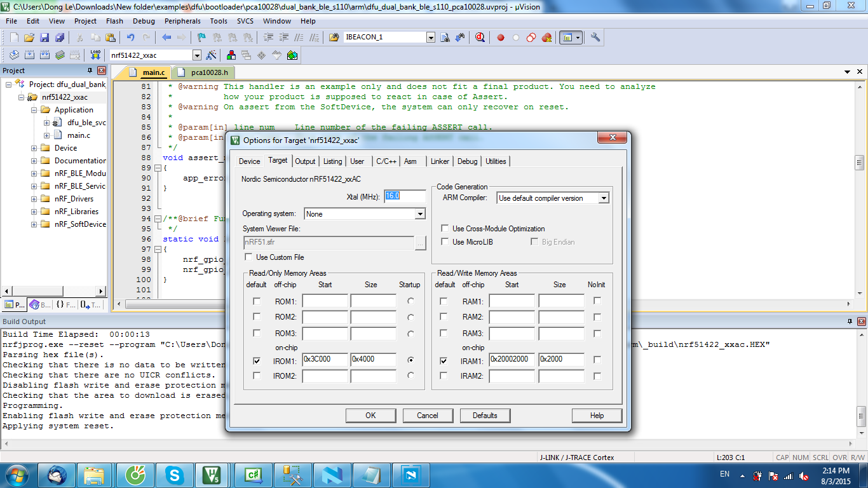
Task: Insert a bookmark with the flag icon
Action: tap(201, 37)
